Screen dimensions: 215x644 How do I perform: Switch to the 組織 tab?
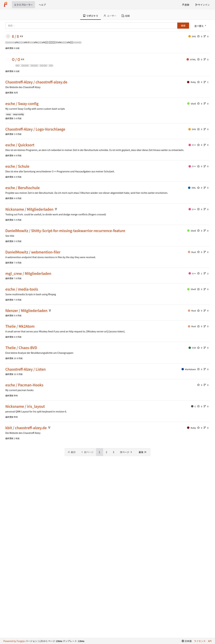126,16
